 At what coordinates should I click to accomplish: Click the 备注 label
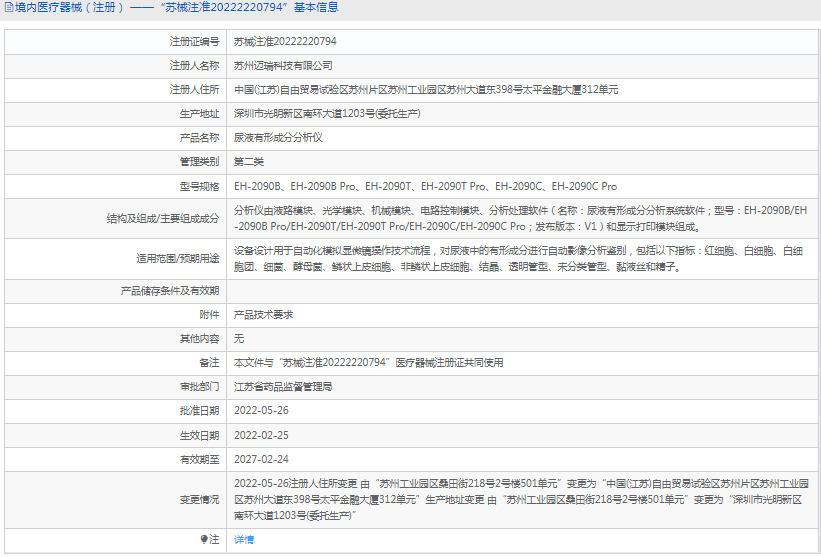(209, 363)
